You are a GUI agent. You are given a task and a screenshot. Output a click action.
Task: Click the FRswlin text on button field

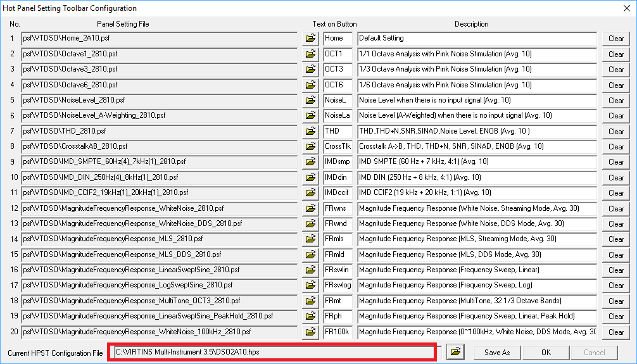(x=337, y=270)
